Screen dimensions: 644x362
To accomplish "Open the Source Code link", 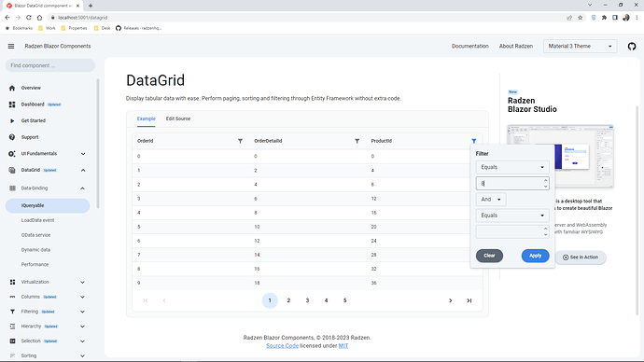I will click(x=282, y=346).
